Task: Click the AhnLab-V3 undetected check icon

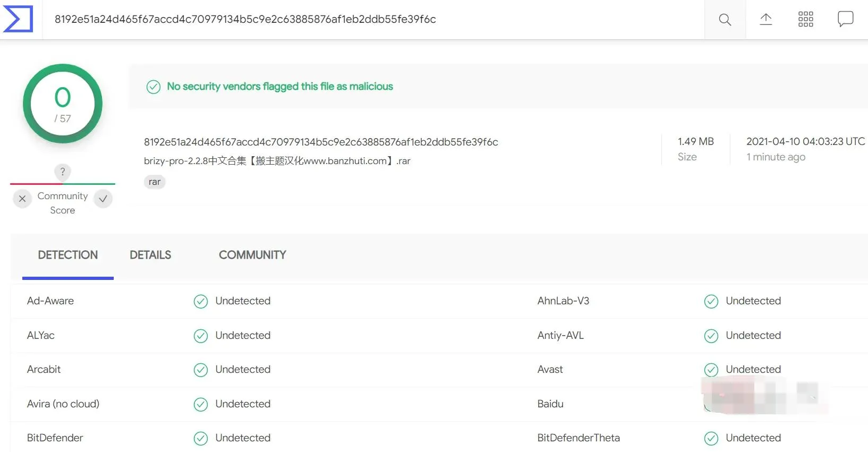Action: 711,301
